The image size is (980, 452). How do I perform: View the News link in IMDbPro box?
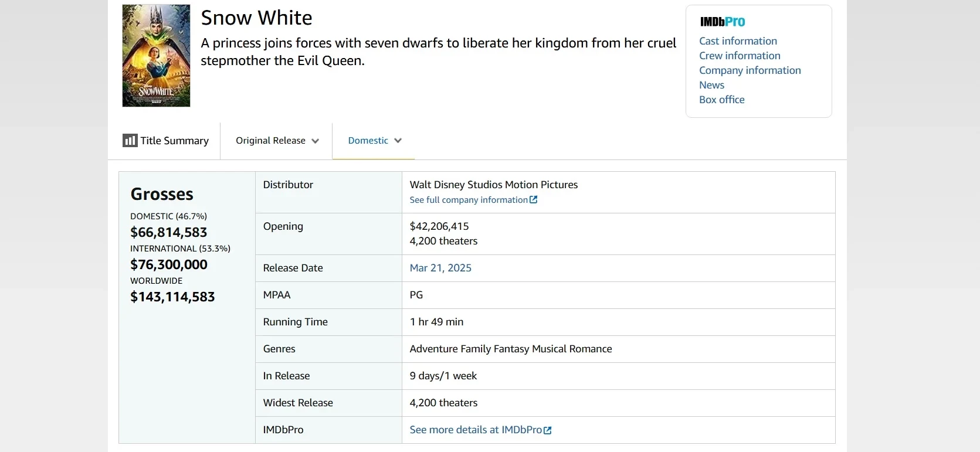(x=711, y=85)
